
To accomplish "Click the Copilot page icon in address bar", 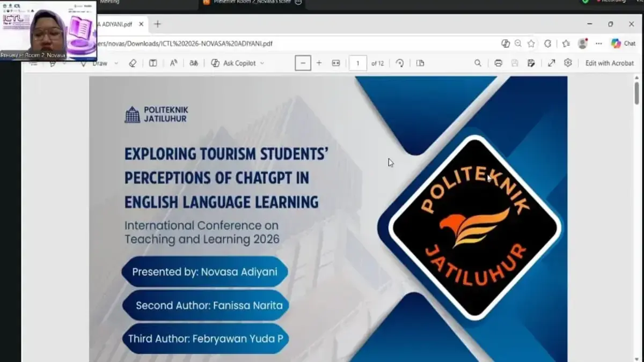I will [505, 43].
